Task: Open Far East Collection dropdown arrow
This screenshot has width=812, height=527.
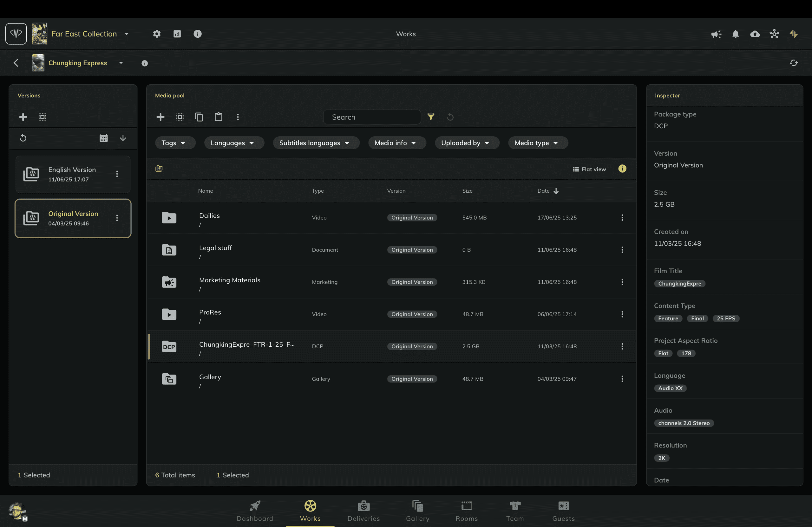Action: (127, 34)
